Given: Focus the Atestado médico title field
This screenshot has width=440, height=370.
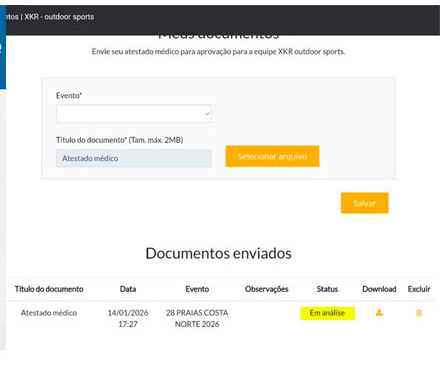Looking at the screenshot, I should 134,158.
